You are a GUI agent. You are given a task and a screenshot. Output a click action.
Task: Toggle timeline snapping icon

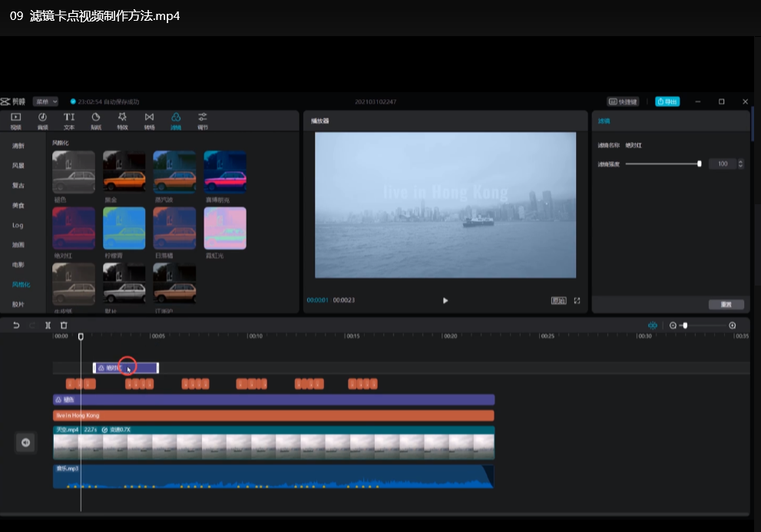tap(652, 325)
